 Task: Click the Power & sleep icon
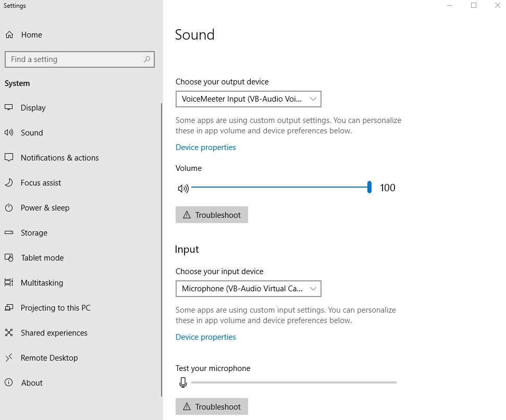pyautogui.click(x=9, y=208)
